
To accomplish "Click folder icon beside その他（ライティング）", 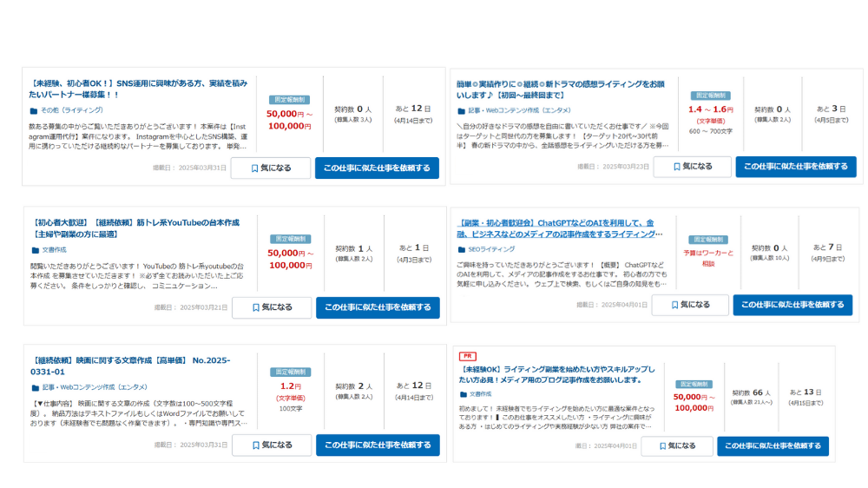I will pyautogui.click(x=34, y=111).
